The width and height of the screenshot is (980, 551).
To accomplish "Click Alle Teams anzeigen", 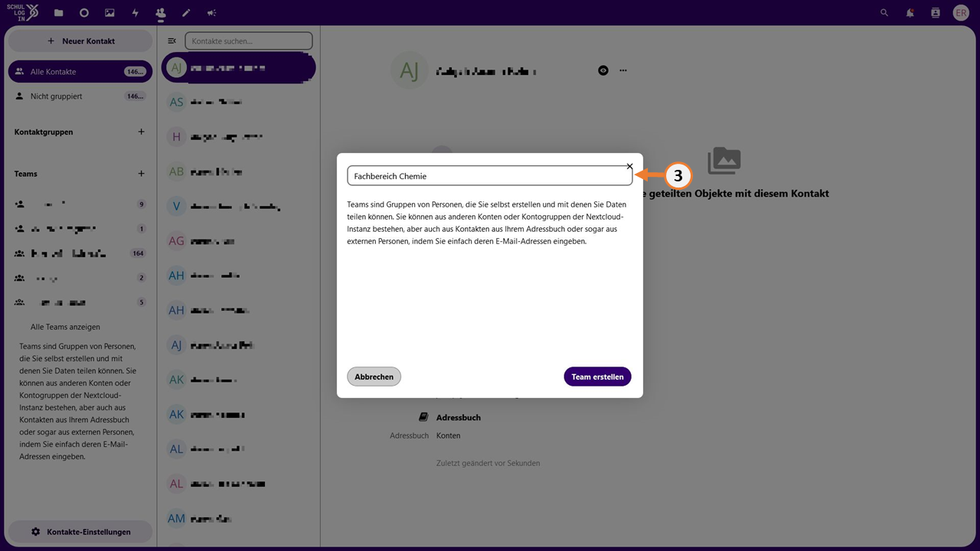I will pyautogui.click(x=65, y=327).
